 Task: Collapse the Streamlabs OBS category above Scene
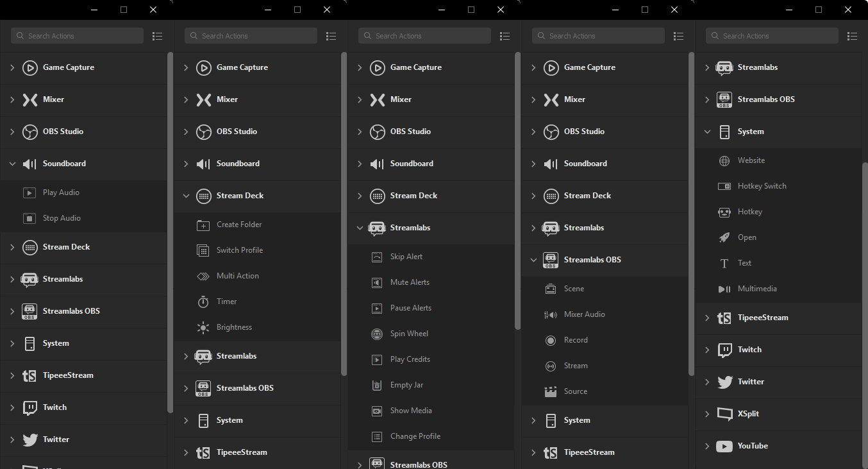533,260
